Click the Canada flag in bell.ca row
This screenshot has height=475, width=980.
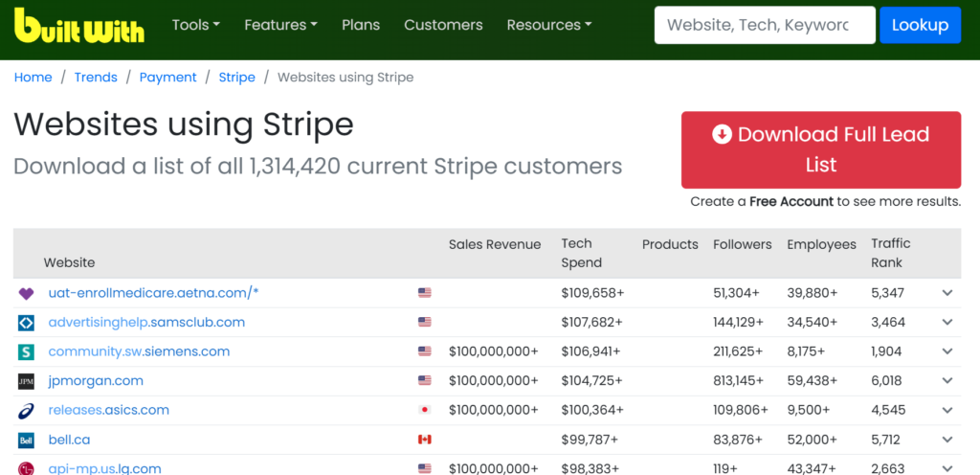[425, 440]
